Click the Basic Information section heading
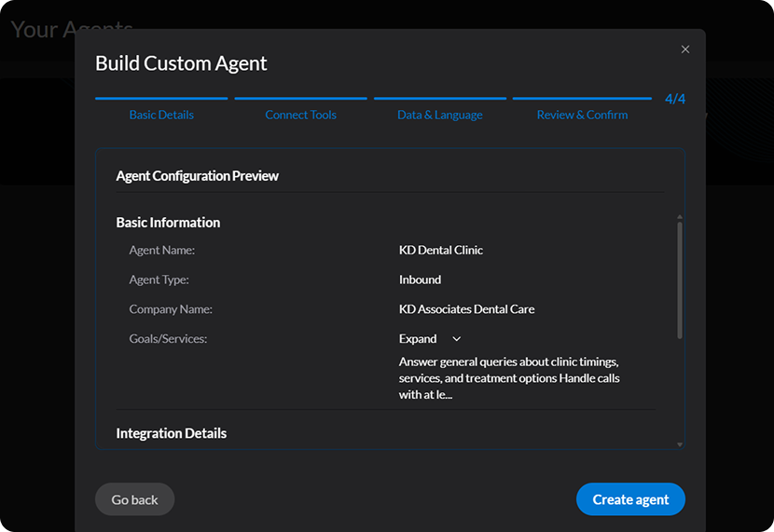This screenshot has height=532, width=774. 168,223
